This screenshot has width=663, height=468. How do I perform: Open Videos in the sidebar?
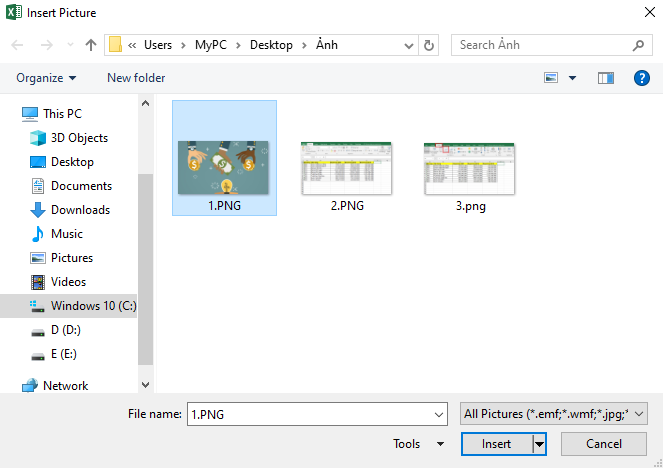coord(58,282)
